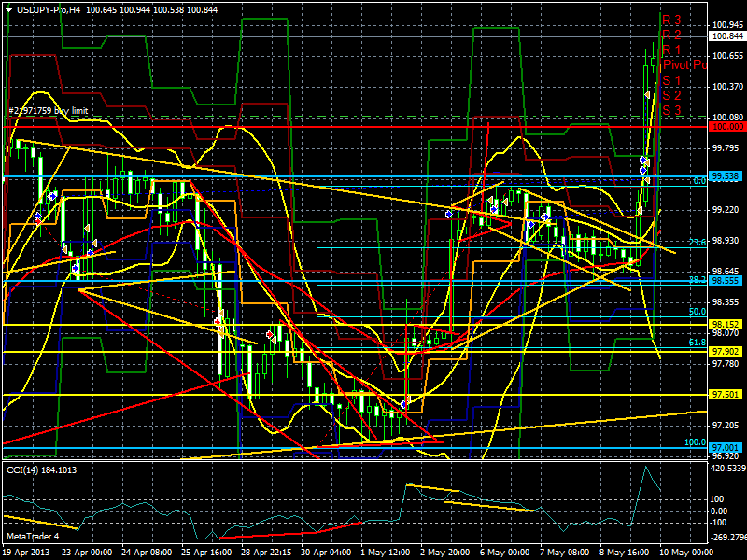Viewport: 747px width, 560px height.
Task: Select the yellow 97.501 price tag
Action: 726,394
